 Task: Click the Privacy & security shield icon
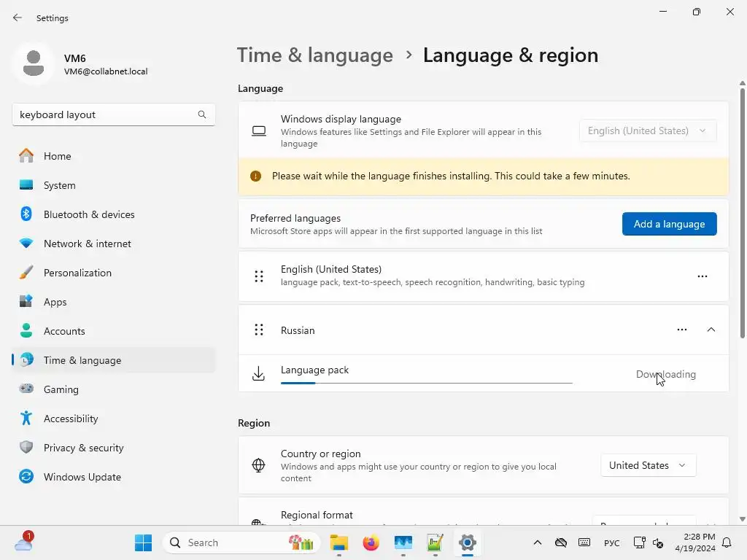26,447
